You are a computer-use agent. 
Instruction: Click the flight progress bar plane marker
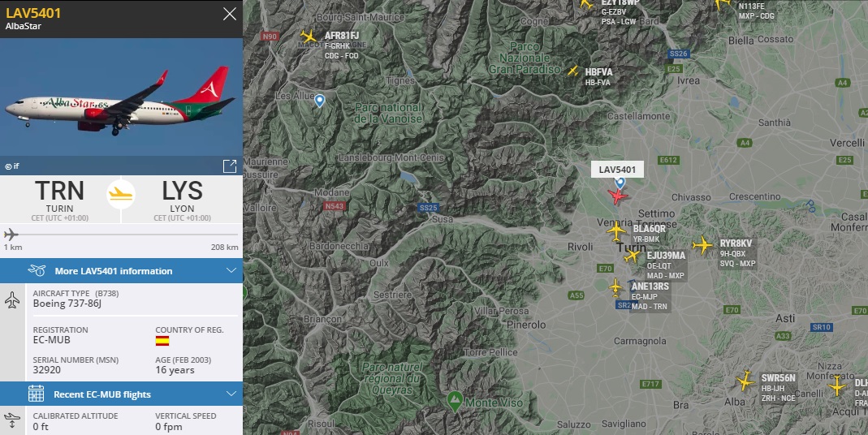point(11,234)
